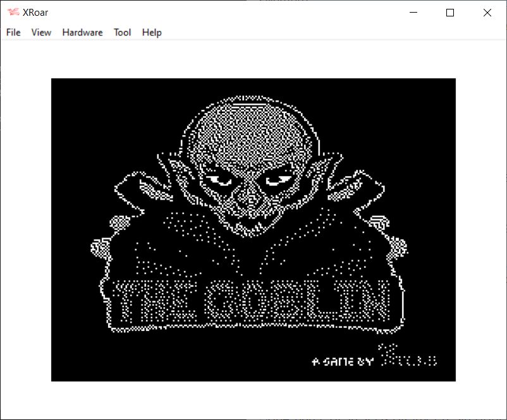Maximize the XRoar window

pyautogui.click(x=450, y=13)
